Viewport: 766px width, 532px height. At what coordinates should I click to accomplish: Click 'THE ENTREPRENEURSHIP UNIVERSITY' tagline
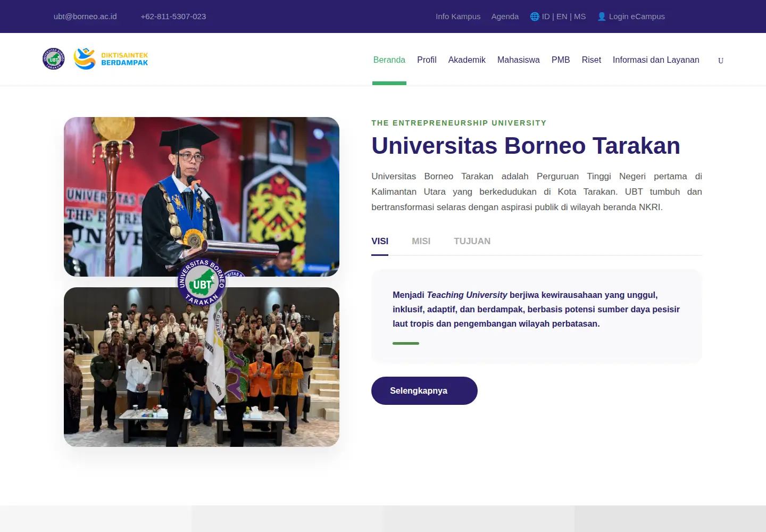[459, 123]
